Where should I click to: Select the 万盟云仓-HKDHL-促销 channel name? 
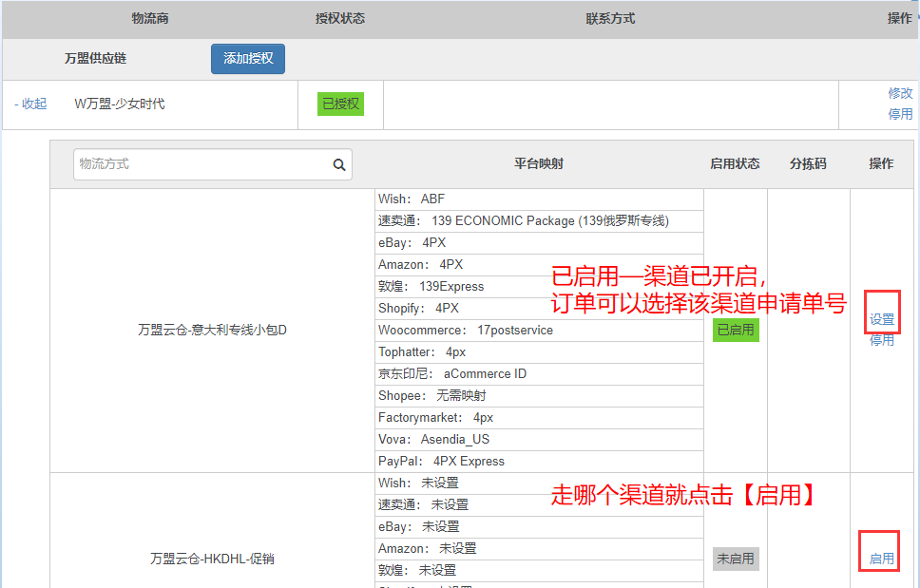(212, 559)
